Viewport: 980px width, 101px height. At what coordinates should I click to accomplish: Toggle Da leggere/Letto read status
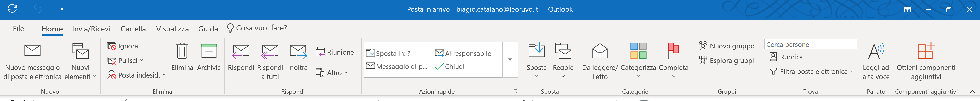600,51
